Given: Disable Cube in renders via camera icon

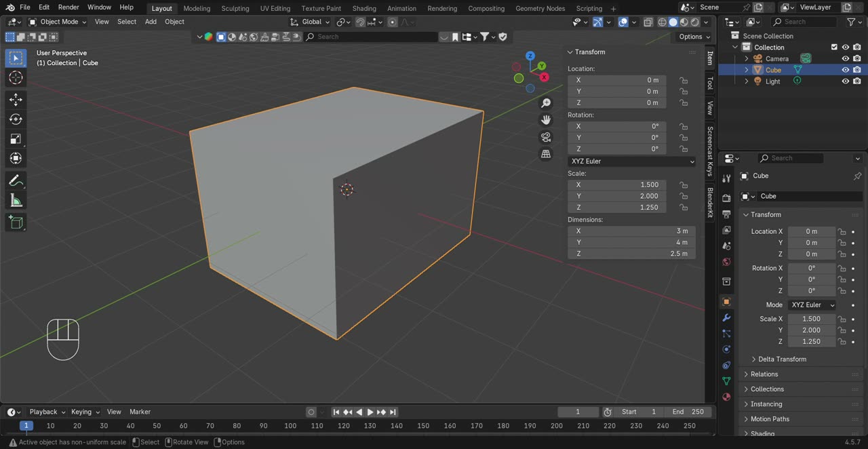Looking at the screenshot, I should (857, 70).
